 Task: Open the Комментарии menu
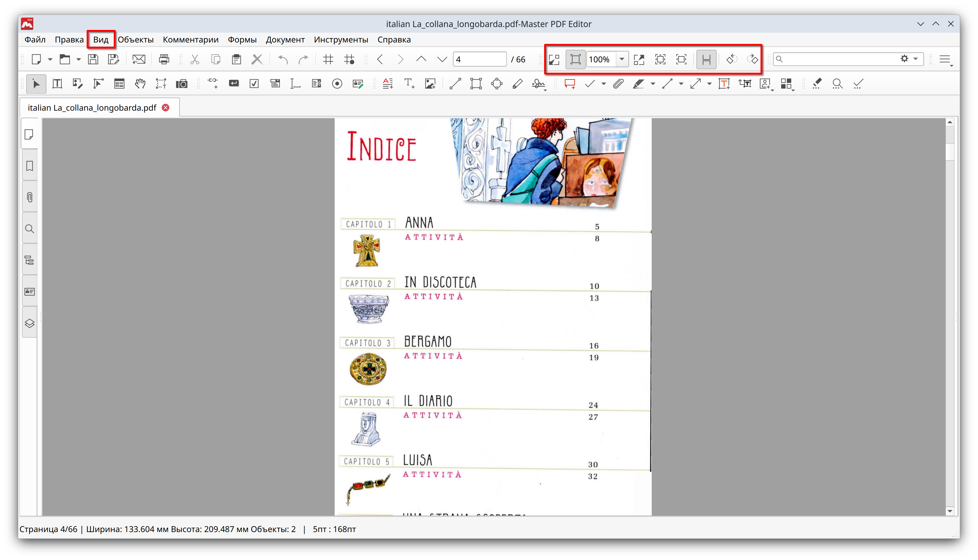191,40
